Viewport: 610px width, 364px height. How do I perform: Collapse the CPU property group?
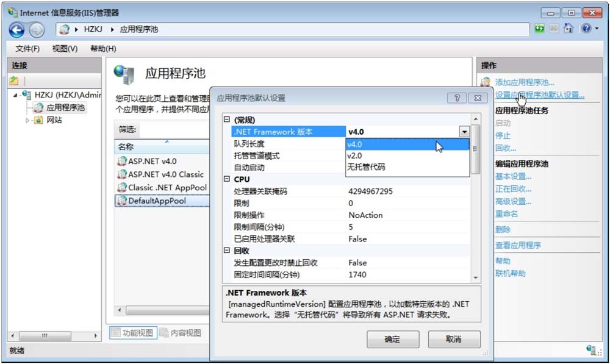227,179
